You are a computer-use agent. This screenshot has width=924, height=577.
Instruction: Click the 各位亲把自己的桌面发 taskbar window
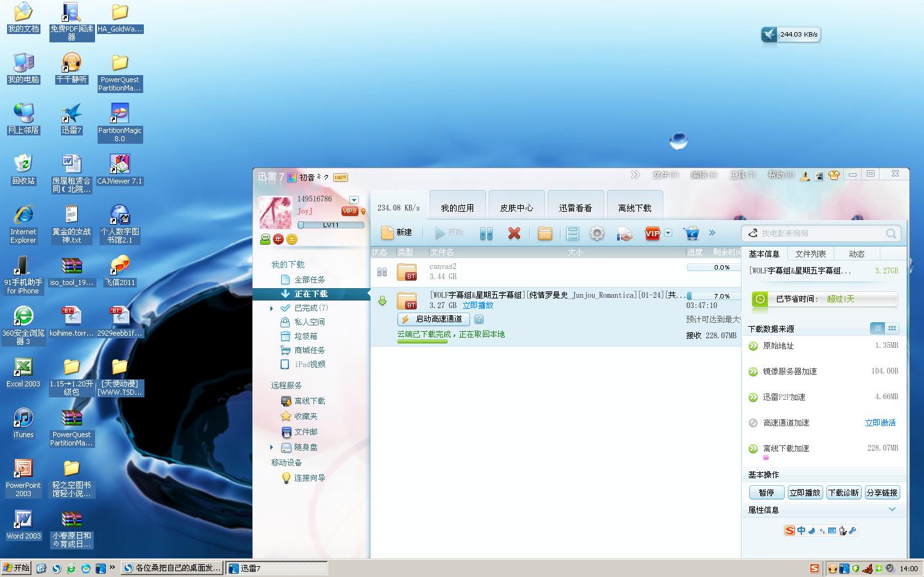pyautogui.click(x=172, y=568)
